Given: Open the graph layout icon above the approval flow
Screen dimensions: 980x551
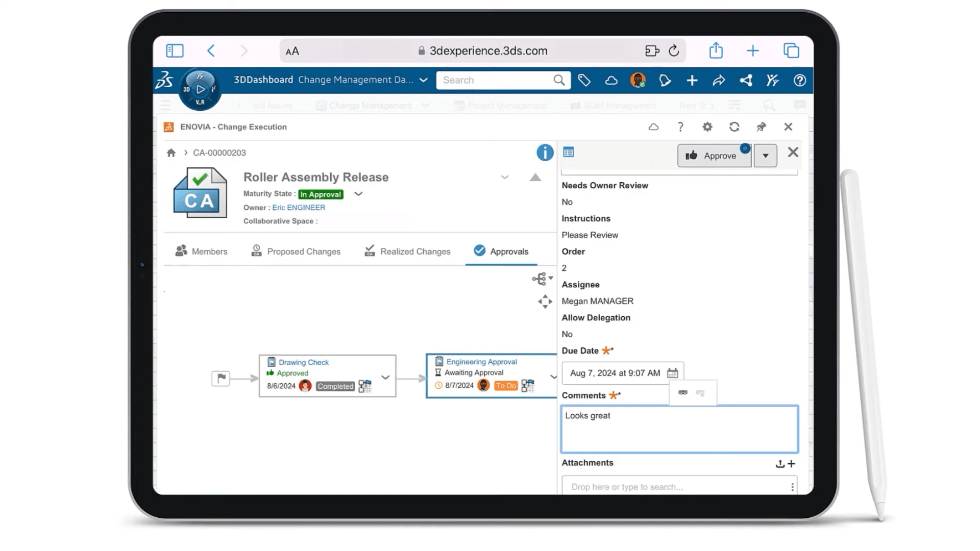Looking at the screenshot, I should tap(542, 279).
